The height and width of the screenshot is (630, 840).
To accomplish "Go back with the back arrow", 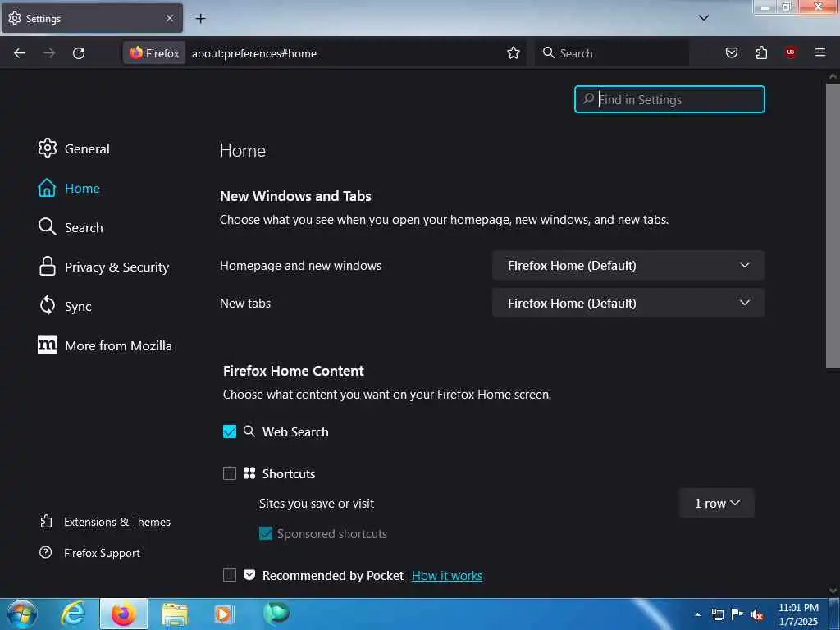I will click(20, 53).
